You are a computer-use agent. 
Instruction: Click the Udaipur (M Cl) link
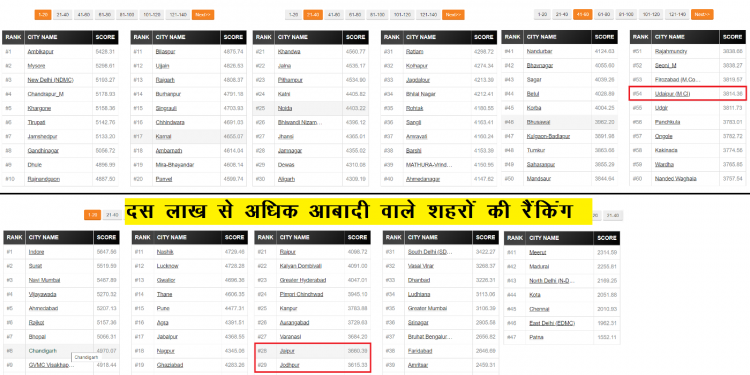[x=672, y=94]
